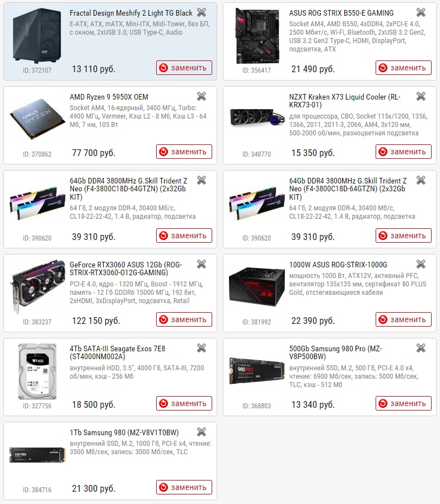This screenshot has height=504, width=440.
Task: Replace the AMD Ryzen 9 5950X processor
Action: (184, 152)
